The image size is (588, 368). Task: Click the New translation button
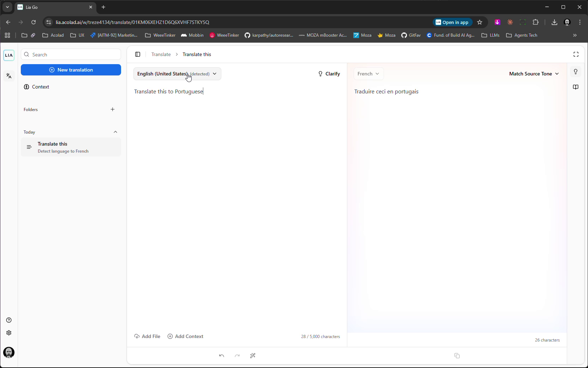coord(71,70)
